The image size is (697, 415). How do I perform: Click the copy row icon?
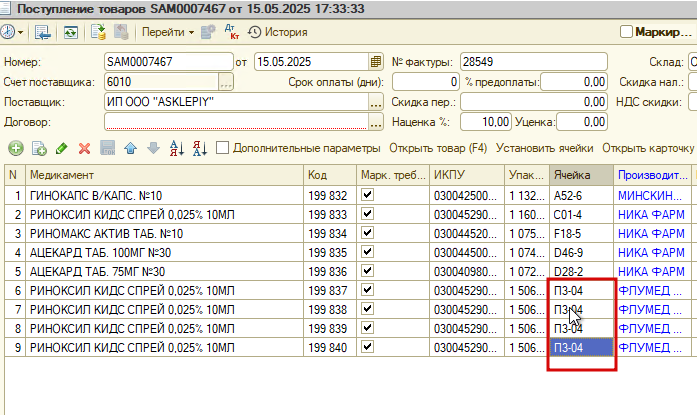(39, 148)
